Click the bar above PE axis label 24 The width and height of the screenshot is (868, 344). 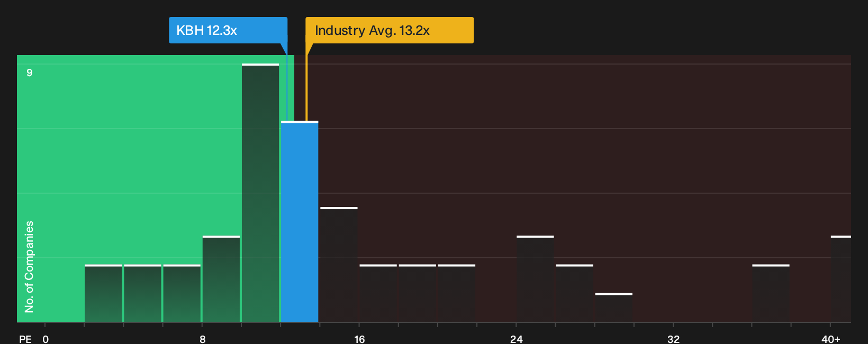point(535,279)
